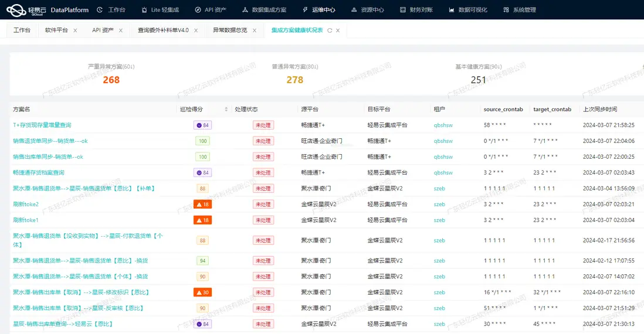
Task: Click score badge 100 for 销售退货单同步 row
Action: [x=202, y=141]
